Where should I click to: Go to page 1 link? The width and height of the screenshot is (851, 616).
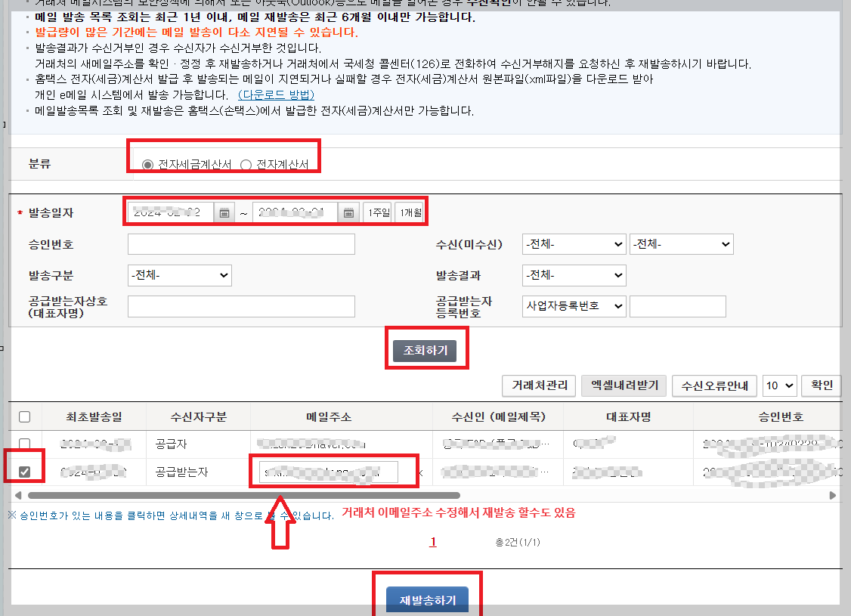coord(433,542)
